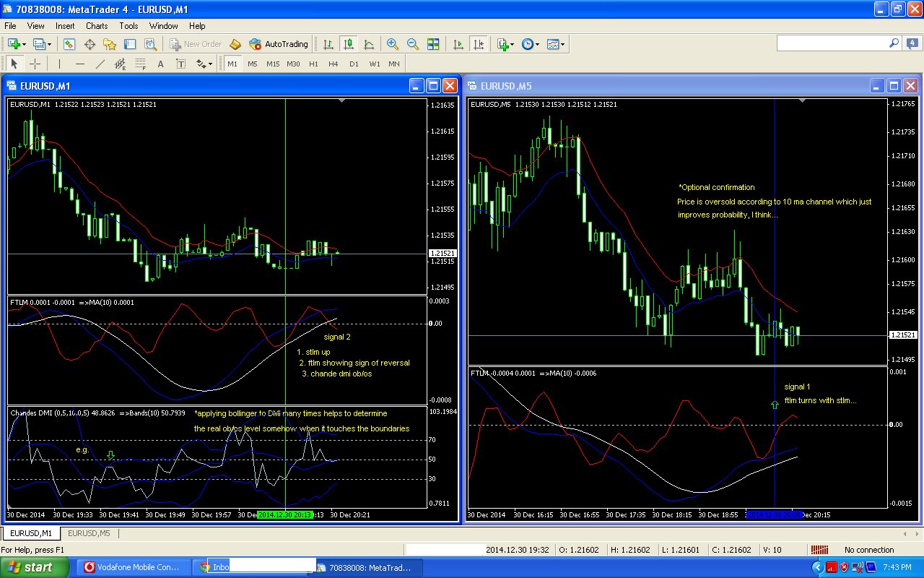Open the Strategy Tester magnifier icon
924x578 pixels.
coord(150,44)
